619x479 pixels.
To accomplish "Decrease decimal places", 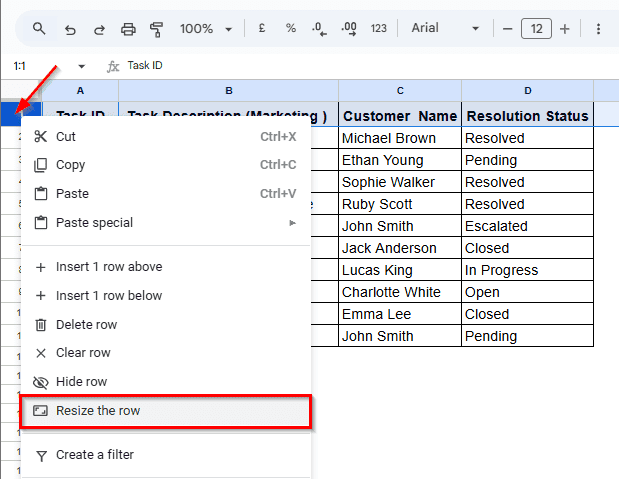I will (319, 29).
